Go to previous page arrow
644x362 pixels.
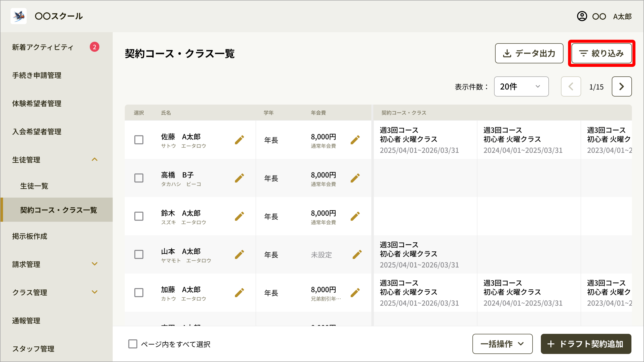(571, 86)
